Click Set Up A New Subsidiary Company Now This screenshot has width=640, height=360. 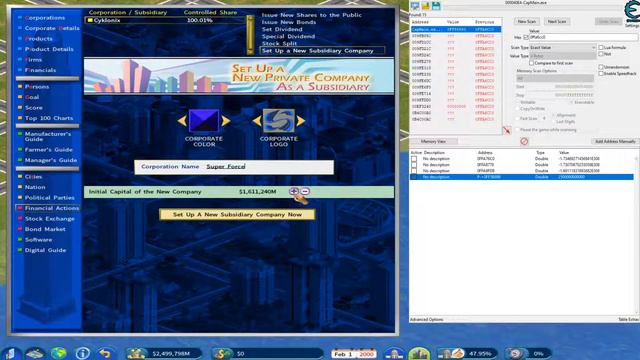pyautogui.click(x=237, y=214)
